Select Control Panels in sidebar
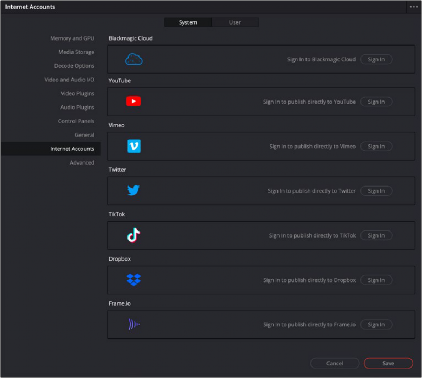The image size is (422, 378). (76, 121)
